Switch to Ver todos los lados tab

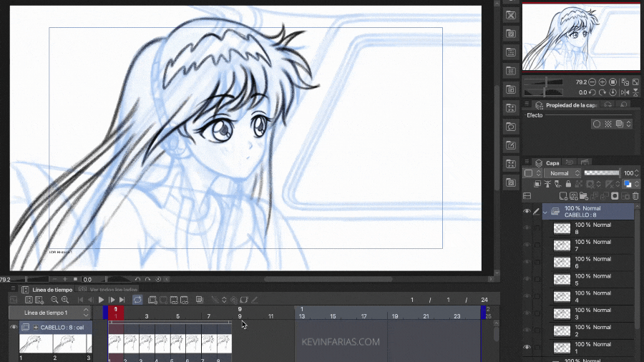(x=108, y=290)
